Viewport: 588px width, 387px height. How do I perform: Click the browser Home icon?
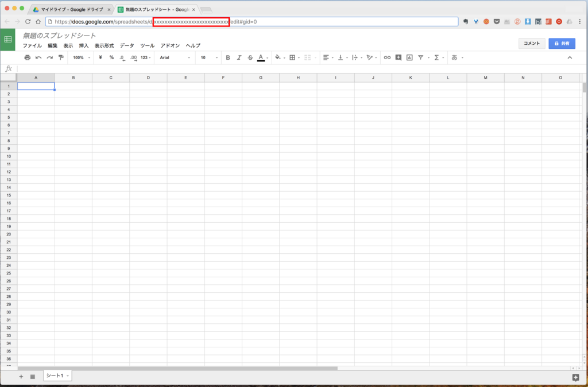click(x=38, y=22)
